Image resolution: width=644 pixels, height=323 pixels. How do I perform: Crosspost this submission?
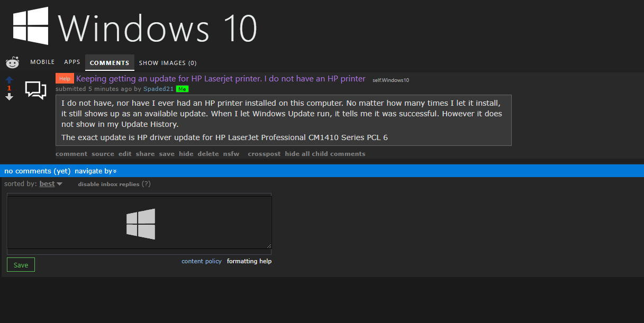pyautogui.click(x=264, y=154)
